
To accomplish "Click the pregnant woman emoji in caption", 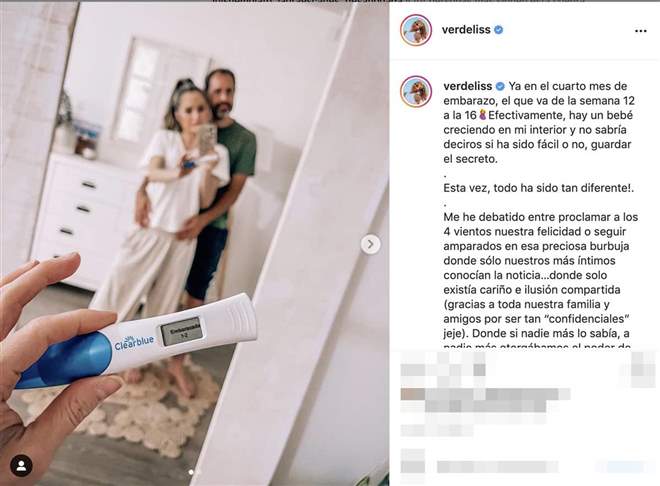I will 482,115.
